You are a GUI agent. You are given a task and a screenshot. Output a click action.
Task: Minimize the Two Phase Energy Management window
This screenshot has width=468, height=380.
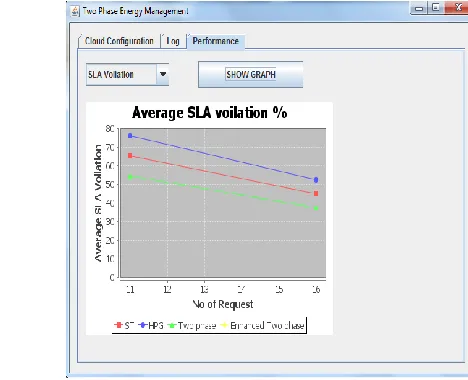click(419, 8)
